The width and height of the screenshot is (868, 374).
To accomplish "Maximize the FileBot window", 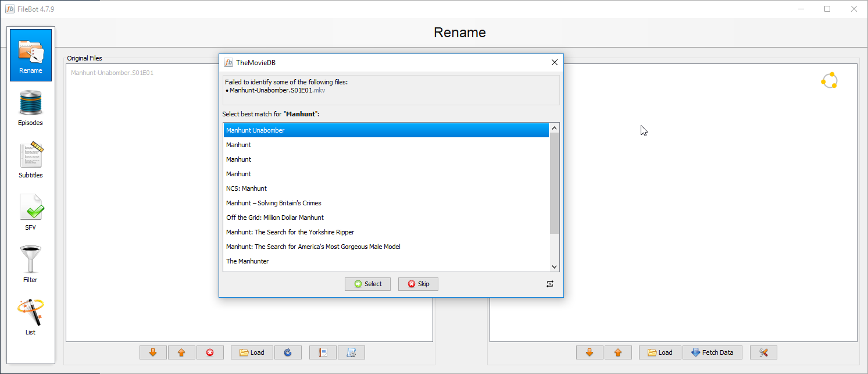I will [x=827, y=9].
